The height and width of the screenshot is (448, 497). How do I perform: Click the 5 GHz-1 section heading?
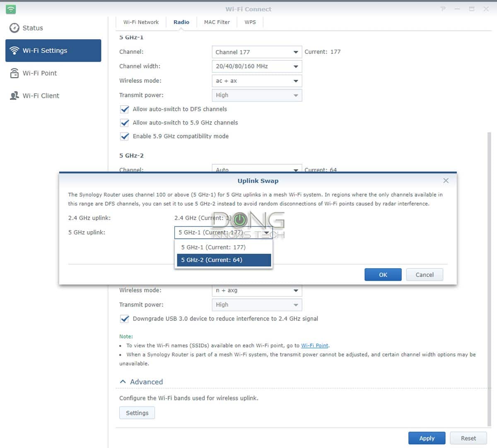[x=131, y=37]
